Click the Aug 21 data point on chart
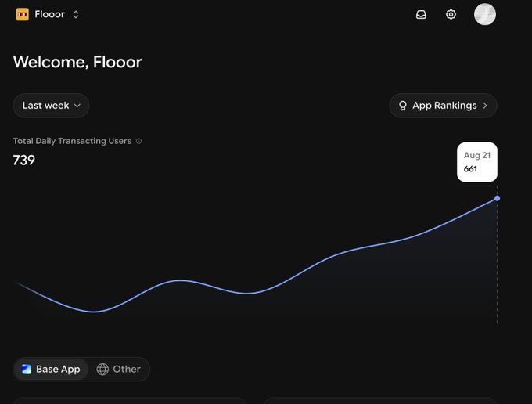The width and height of the screenshot is (532, 404). click(497, 198)
